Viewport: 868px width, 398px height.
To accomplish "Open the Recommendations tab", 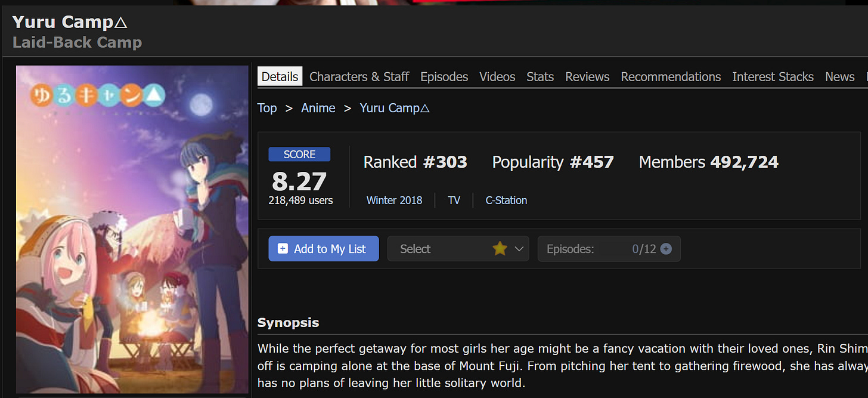I will pos(671,76).
